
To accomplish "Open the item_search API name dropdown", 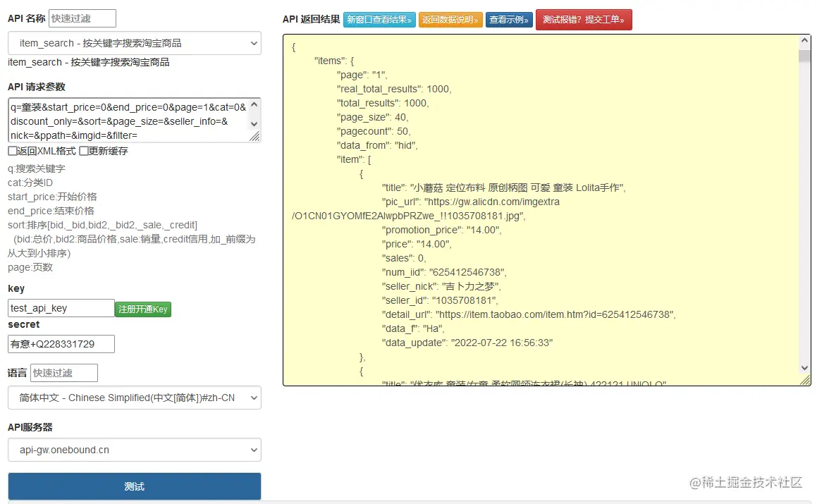I will (x=135, y=43).
